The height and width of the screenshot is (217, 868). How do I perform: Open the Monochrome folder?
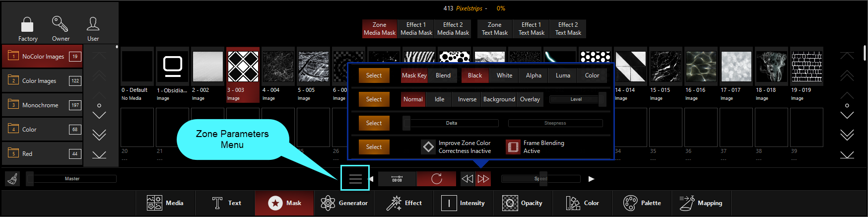(x=42, y=105)
